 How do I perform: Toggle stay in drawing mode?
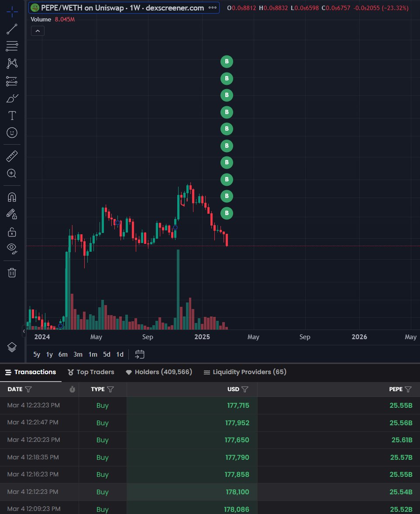(x=12, y=214)
